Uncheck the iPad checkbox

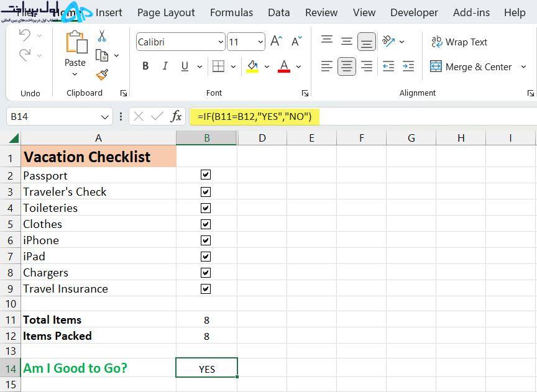206,257
